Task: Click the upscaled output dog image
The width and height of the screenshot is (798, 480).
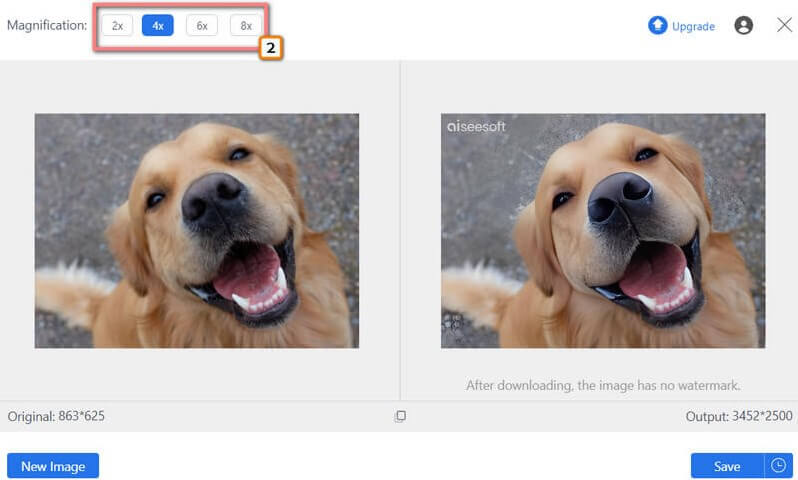Action: (x=603, y=231)
